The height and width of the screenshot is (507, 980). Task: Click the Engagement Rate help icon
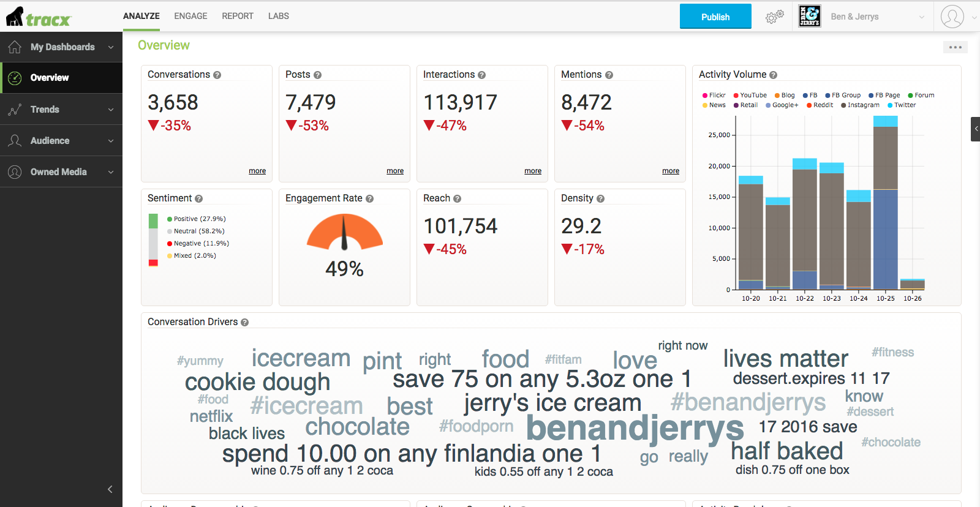click(369, 198)
